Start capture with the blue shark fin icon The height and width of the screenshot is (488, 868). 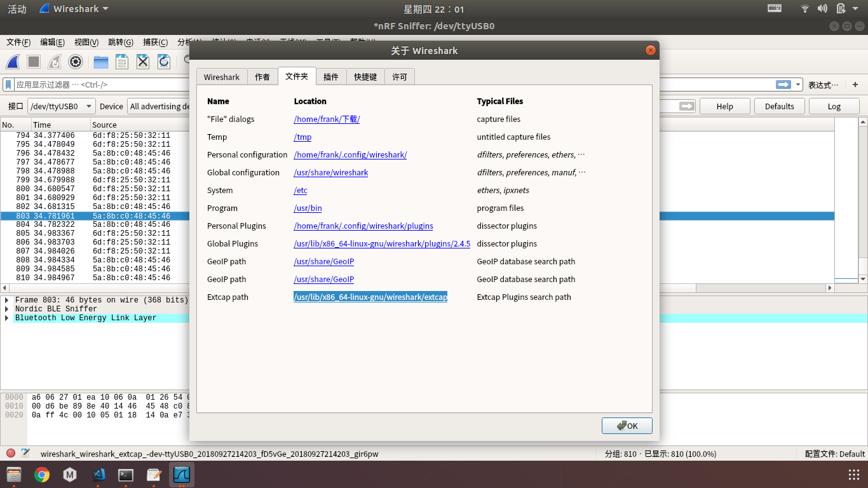click(x=13, y=62)
